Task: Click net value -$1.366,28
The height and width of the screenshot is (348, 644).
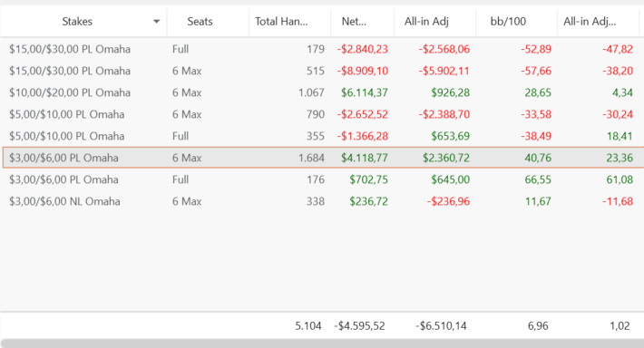Action: (x=362, y=136)
